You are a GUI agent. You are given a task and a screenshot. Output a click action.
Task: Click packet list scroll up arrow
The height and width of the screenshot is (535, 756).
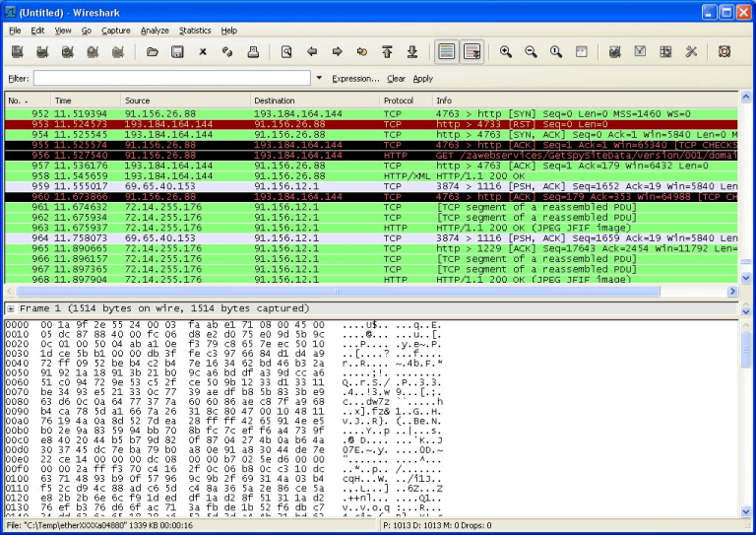745,97
